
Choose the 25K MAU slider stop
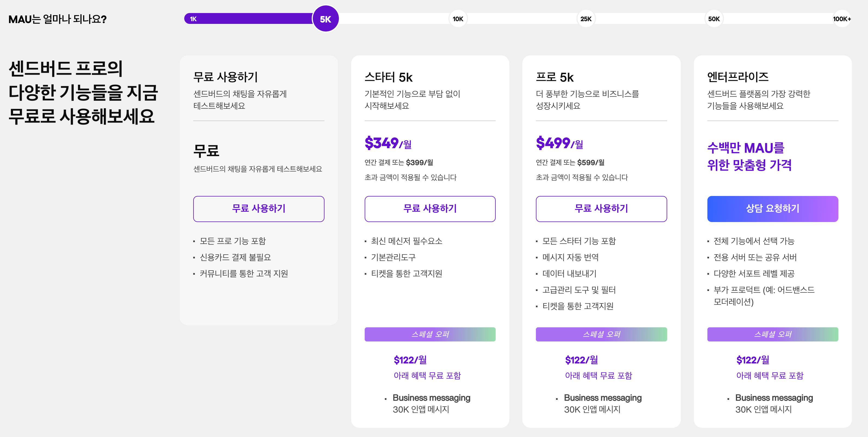pos(586,19)
